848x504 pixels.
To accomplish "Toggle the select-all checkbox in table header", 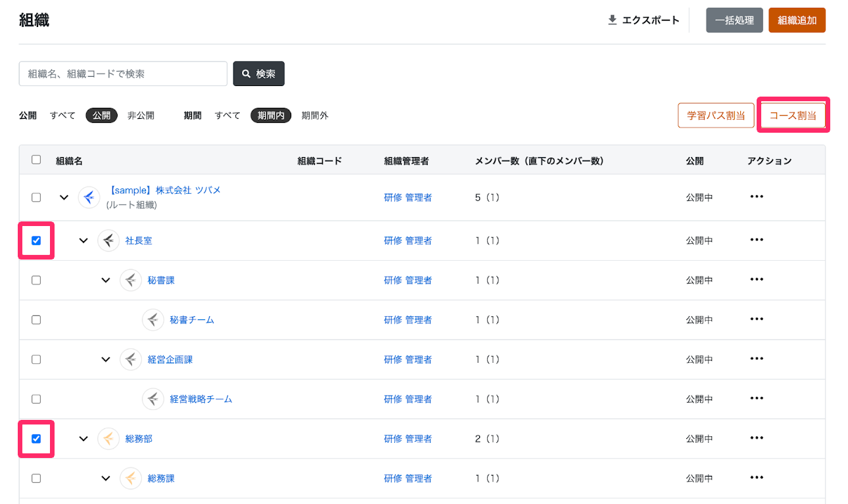I will coord(36,160).
